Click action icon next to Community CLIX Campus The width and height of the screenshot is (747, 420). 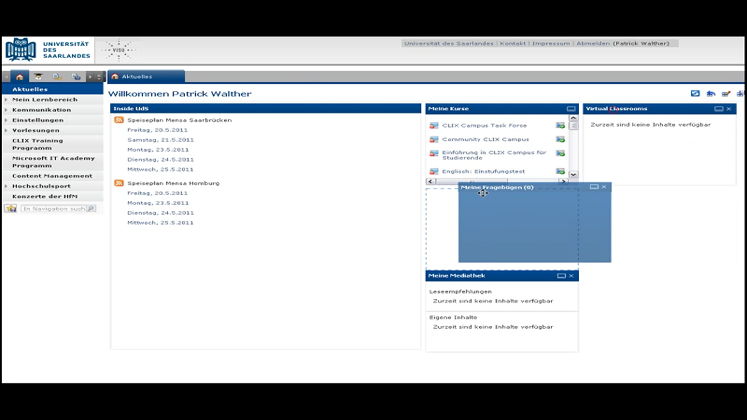[x=560, y=140]
